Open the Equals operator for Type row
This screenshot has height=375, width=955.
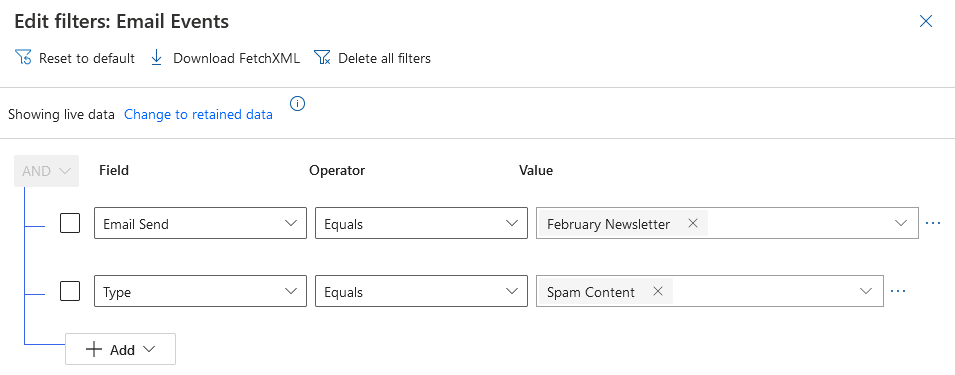(x=421, y=292)
